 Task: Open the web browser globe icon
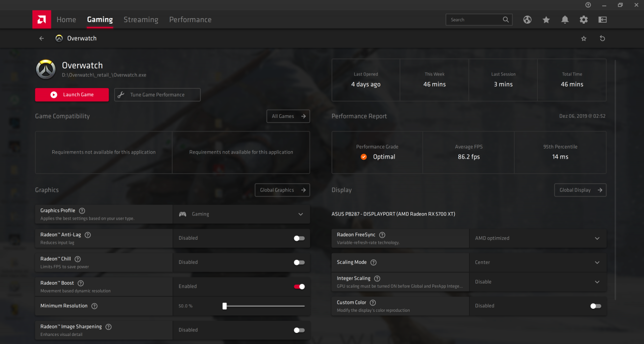click(527, 20)
